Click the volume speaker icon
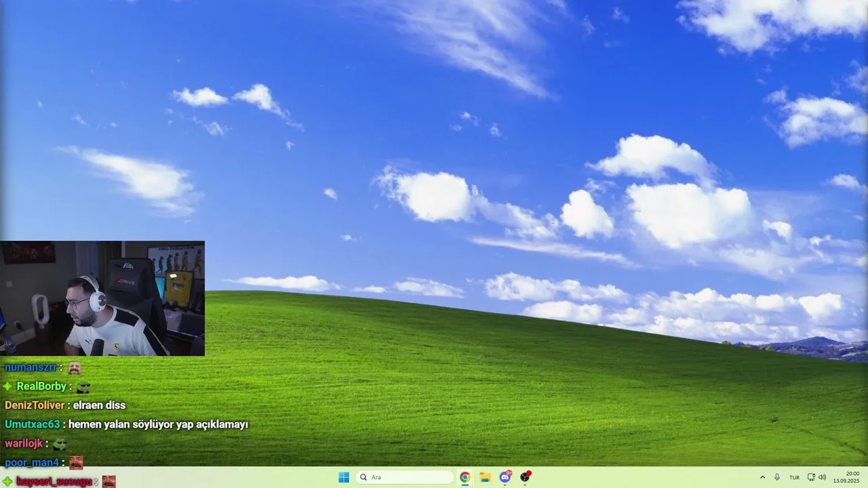The height and width of the screenshot is (488, 868). click(x=822, y=477)
